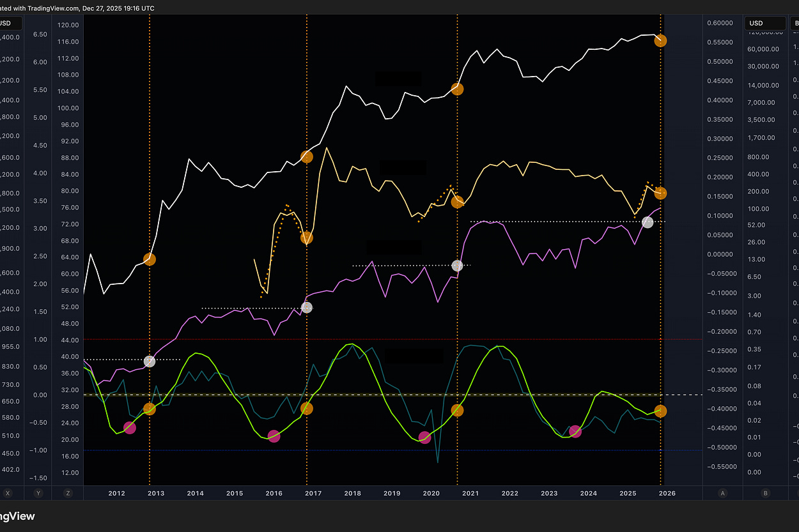Image resolution: width=799 pixels, height=532 pixels.
Task: Select orange marker on yellow line near 2026
Action: coord(660,193)
